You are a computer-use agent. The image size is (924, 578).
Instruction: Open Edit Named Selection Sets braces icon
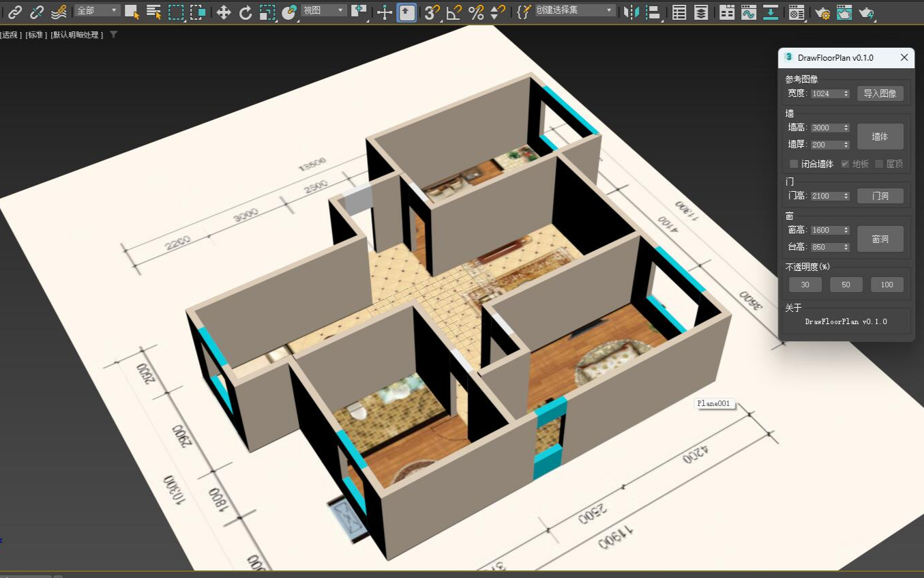tap(523, 12)
